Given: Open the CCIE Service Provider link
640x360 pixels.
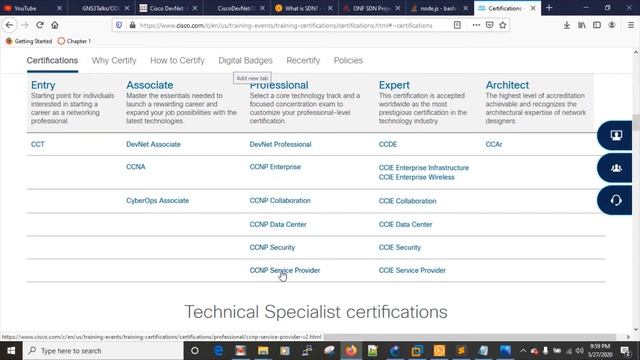Looking at the screenshot, I should click(x=412, y=270).
